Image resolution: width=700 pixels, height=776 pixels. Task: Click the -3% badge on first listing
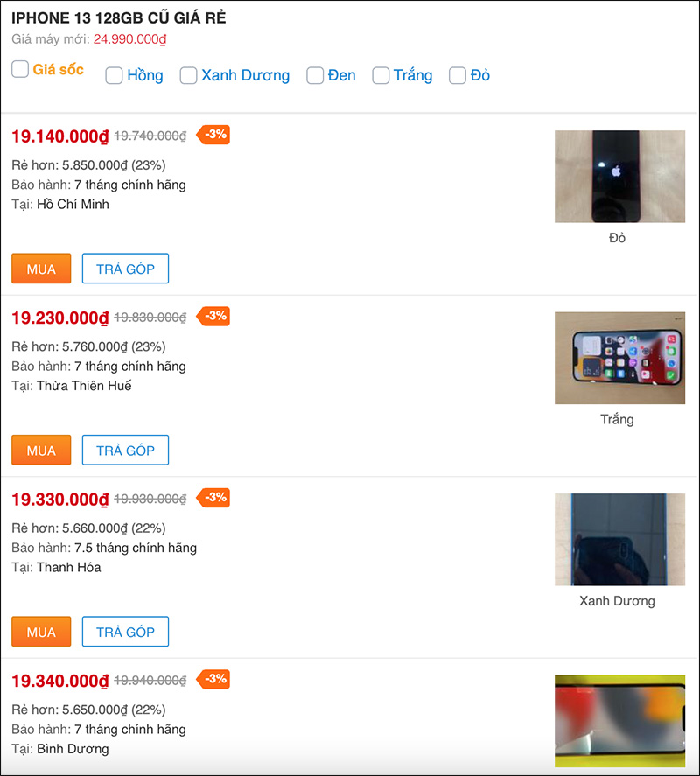tap(213, 135)
